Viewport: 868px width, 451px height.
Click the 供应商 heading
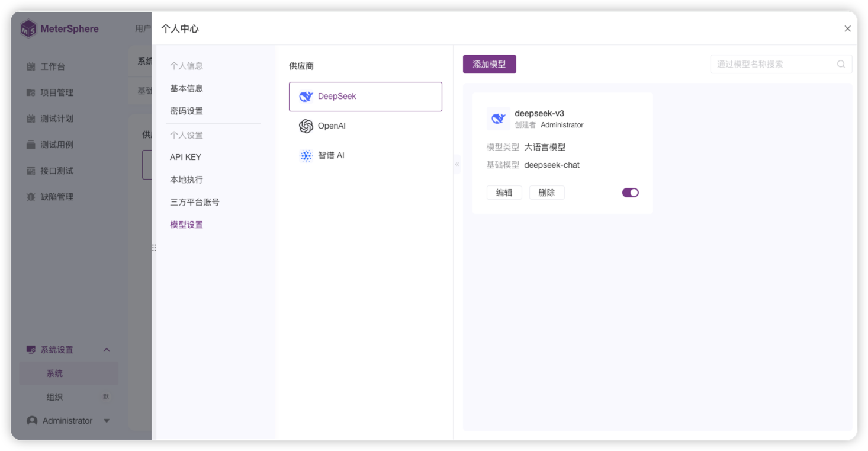[x=301, y=66]
